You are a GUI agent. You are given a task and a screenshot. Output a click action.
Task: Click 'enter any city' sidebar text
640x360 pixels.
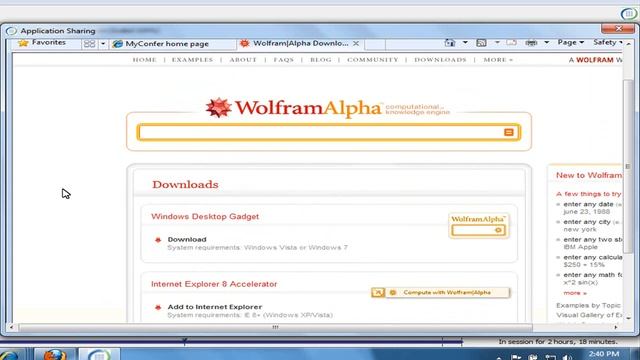pos(587,222)
